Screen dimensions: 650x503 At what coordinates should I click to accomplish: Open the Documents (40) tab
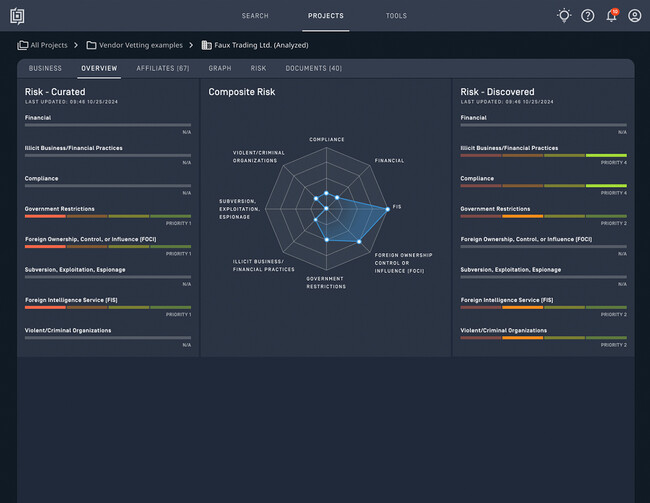pyautogui.click(x=314, y=68)
